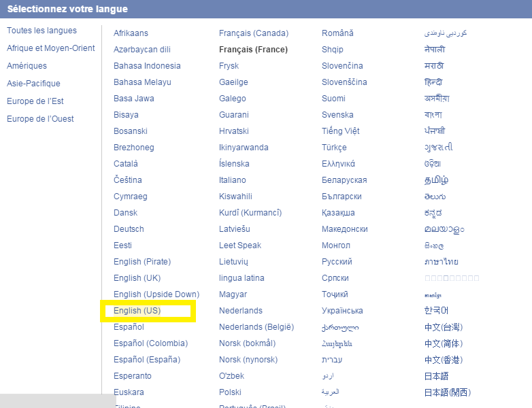Choose English (UK) language

point(137,278)
